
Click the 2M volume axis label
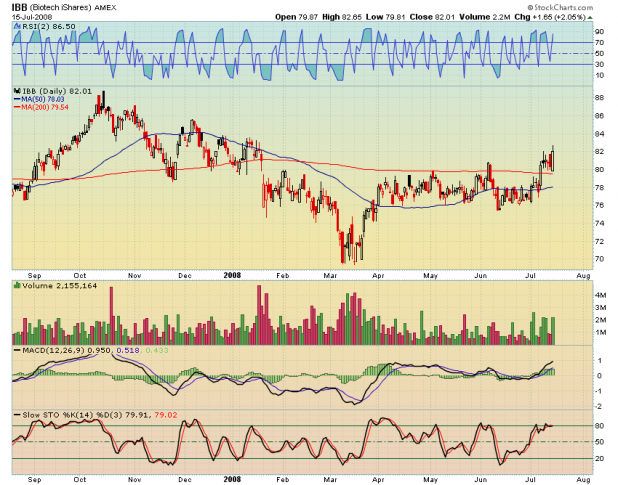click(x=600, y=320)
